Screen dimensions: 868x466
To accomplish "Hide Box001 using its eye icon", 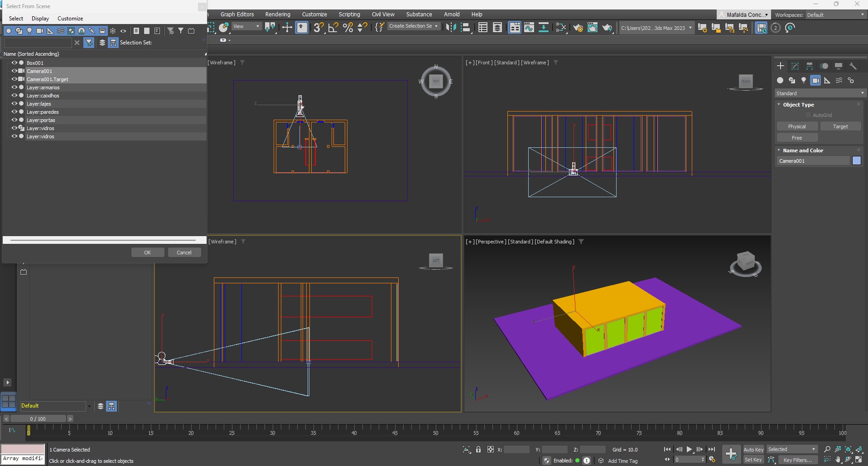I will click(14, 63).
